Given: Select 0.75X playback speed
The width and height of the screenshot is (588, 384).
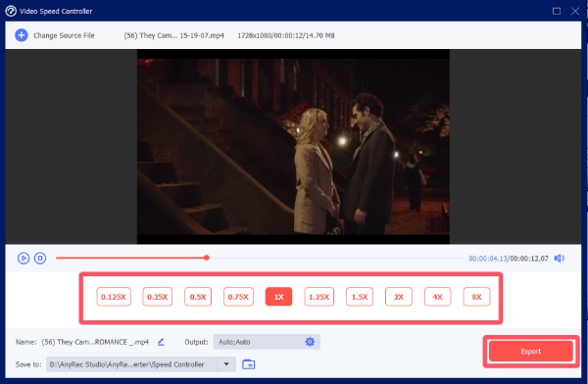Looking at the screenshot, I should pyautogui.click(x=238, y=297).
